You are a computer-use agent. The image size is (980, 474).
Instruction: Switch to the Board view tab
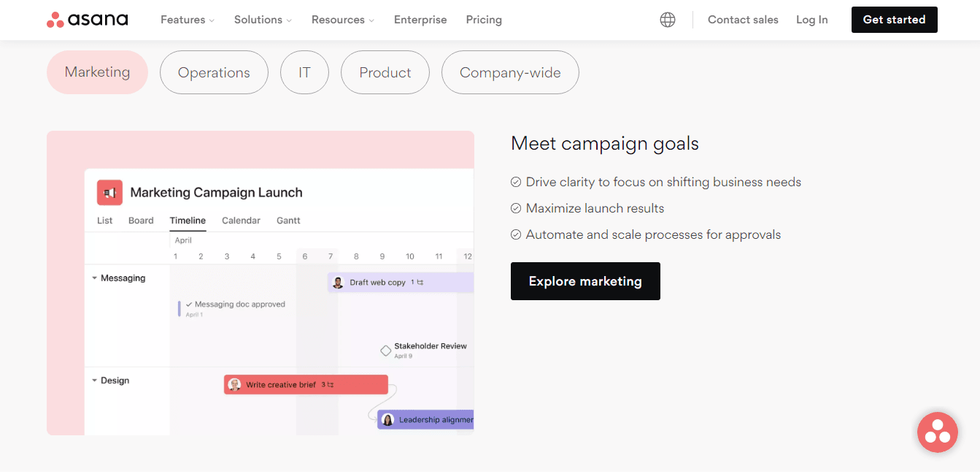[x=141, y=220]
